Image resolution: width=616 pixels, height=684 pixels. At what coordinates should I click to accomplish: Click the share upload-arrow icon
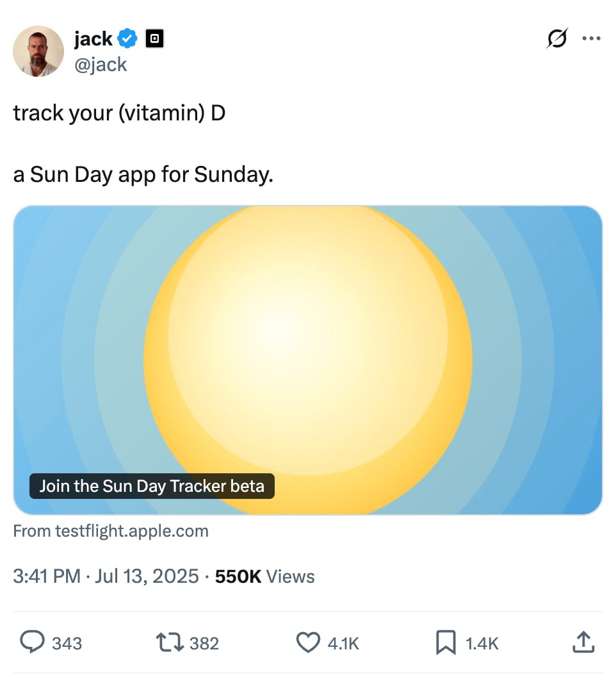tap(582, 642)
